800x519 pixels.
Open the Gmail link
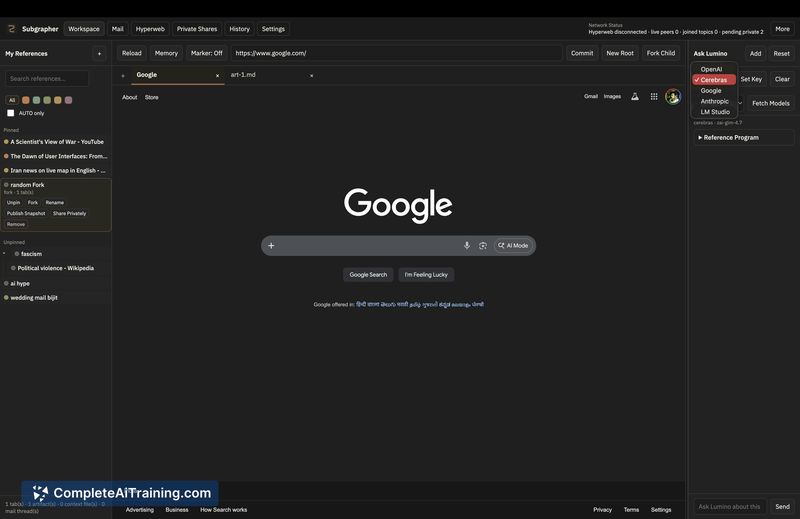591,96
